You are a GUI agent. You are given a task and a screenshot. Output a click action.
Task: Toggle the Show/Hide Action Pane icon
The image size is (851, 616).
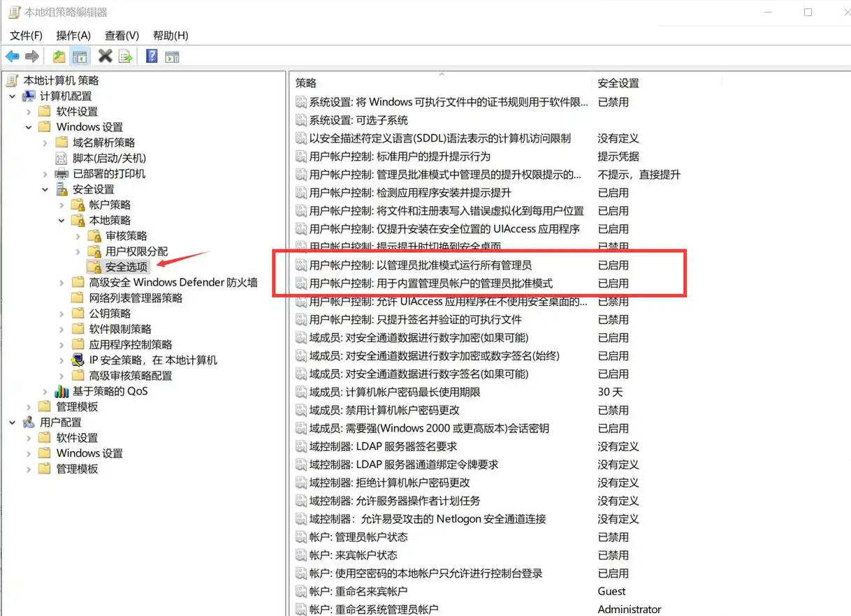[172, 57]
